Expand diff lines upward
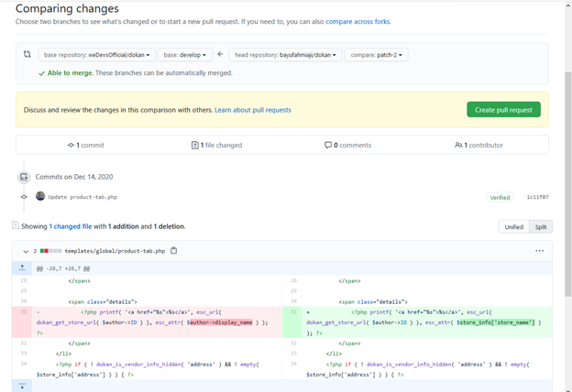This screenshot has width=572, height=392. click(22, 267)
